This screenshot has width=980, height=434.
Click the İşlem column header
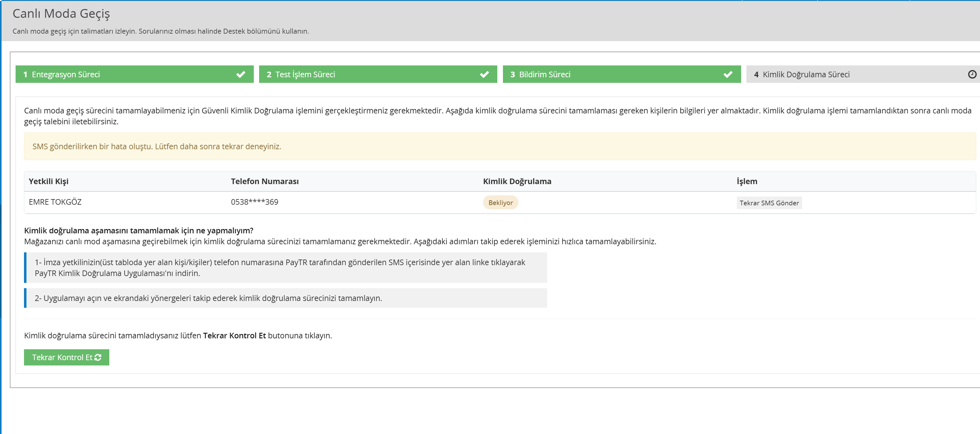tap(747, 182)
